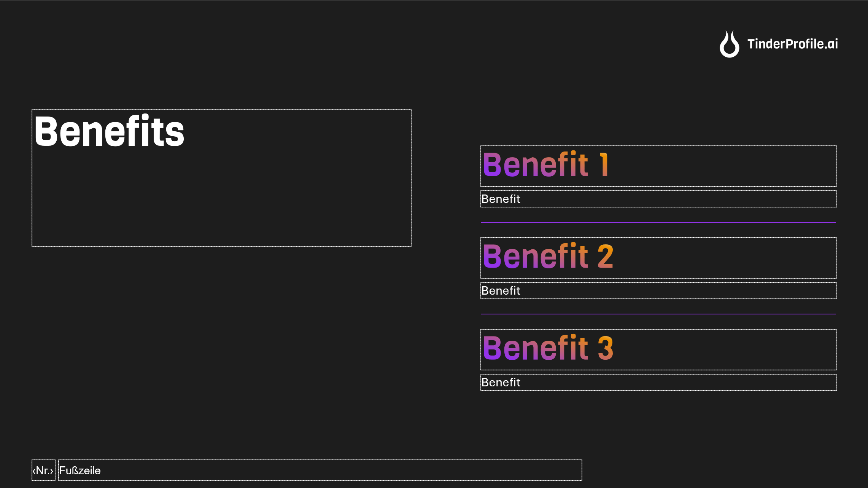Image resolution: width=868 pixels, height=488 pixels.
Task: Select the word Benefit in Benefit 3 heading
Action: click(x=536, y=348)
